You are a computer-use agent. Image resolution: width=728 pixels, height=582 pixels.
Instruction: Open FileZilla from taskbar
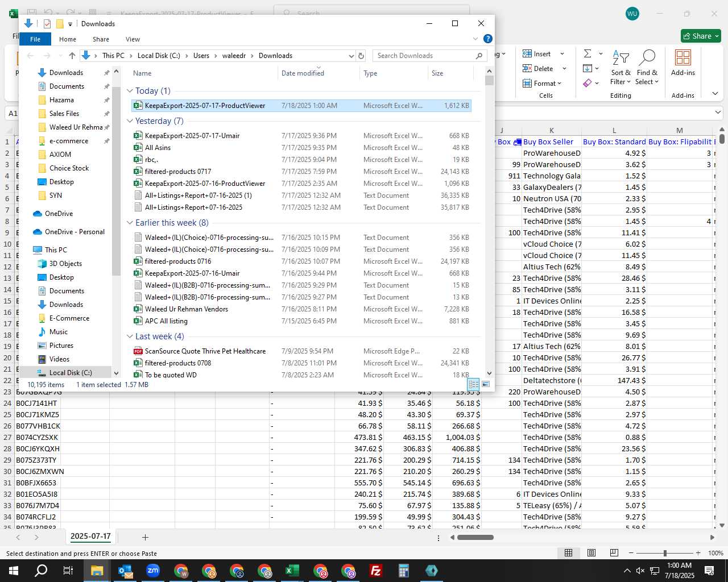pyautogui.click(x=375, y=571)
